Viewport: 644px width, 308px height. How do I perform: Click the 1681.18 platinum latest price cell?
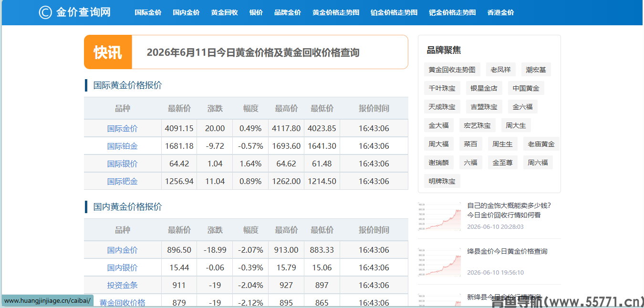[x=179, y=146]
